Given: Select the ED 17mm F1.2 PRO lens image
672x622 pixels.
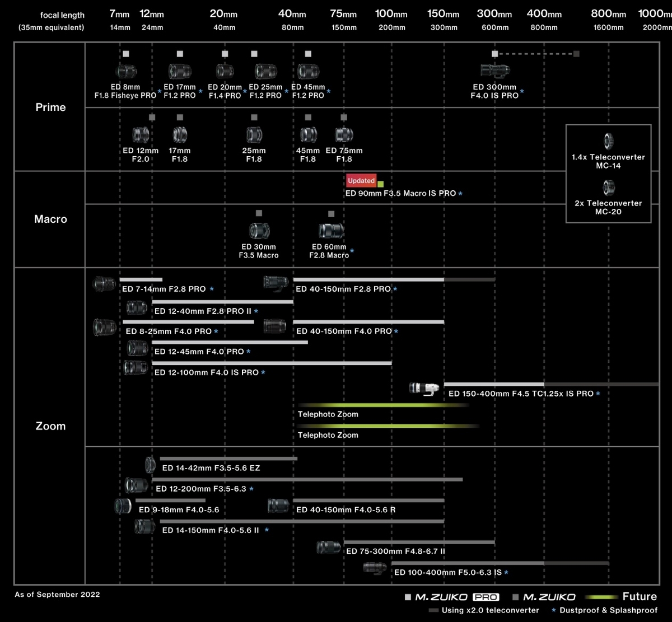Looking at the screenshot, I should (180, 71).
